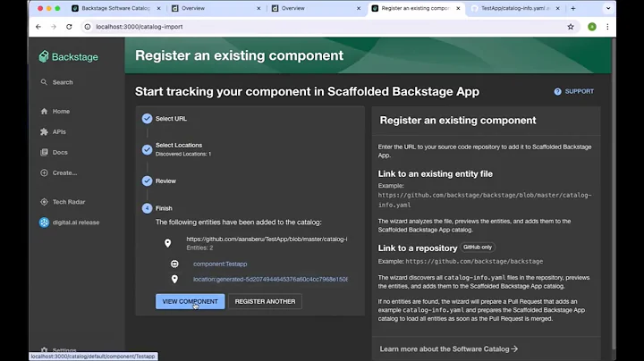This screenshot has width=644, height=361.
Task: Open Docs from sidebar
Action: click(x=55, y=152)
